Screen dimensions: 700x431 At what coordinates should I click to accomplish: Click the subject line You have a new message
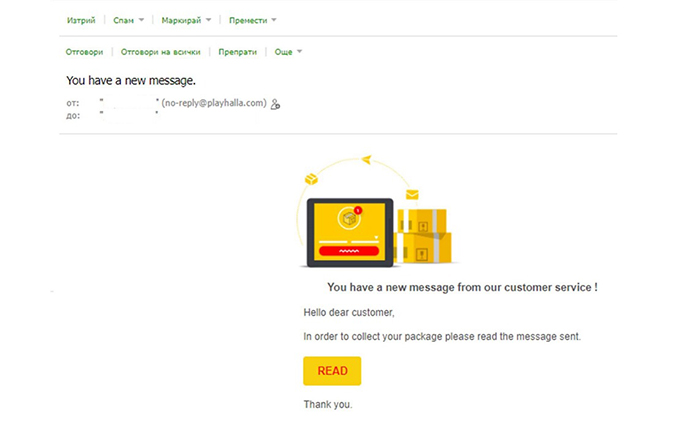(x=131, y=80)
